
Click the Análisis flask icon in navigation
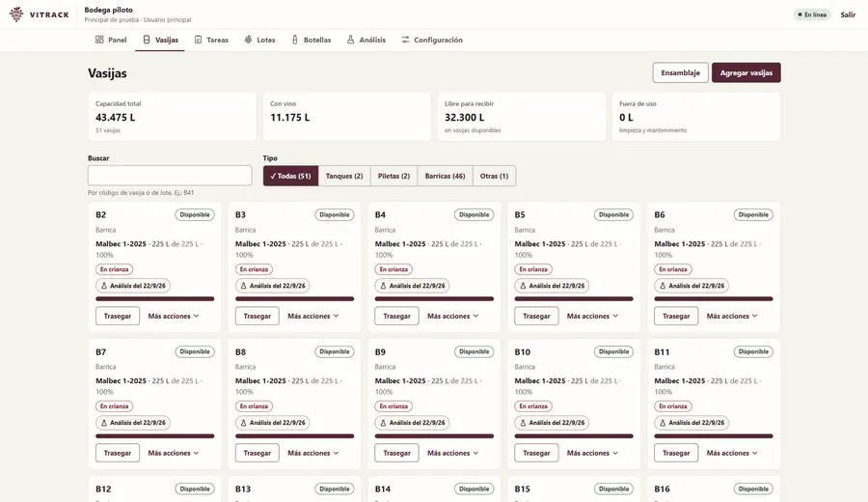point(350,40)
